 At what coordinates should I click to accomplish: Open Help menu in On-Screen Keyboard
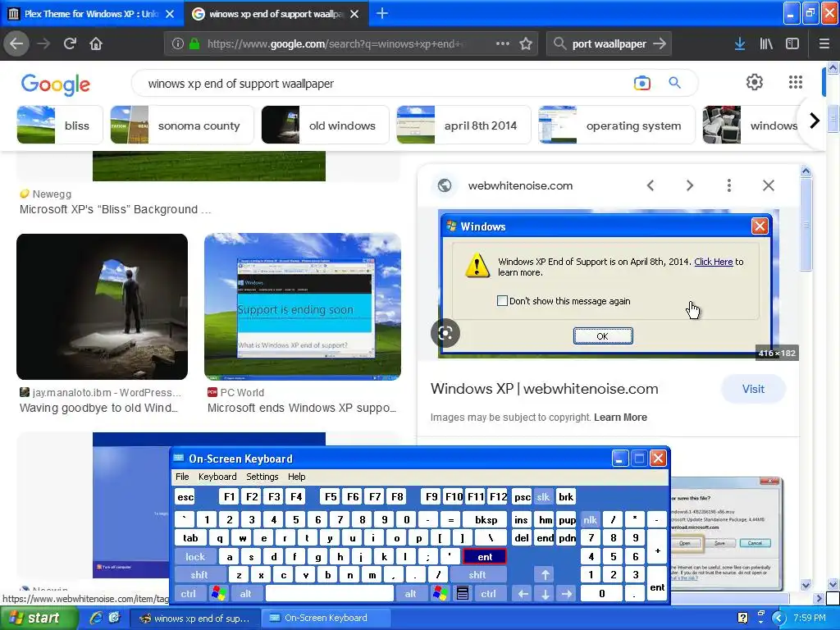tap(297, 477)
